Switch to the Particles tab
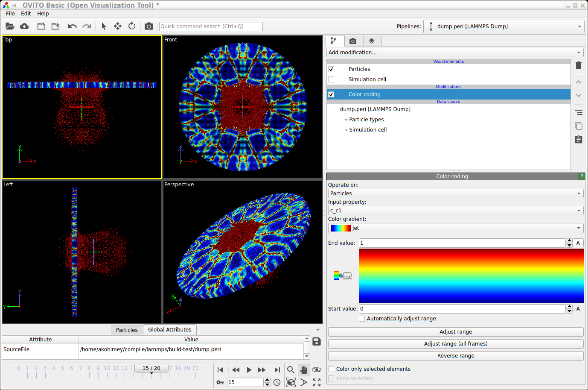Image resolution: width=588 pixels, height=390 pixels. [127, 330]
